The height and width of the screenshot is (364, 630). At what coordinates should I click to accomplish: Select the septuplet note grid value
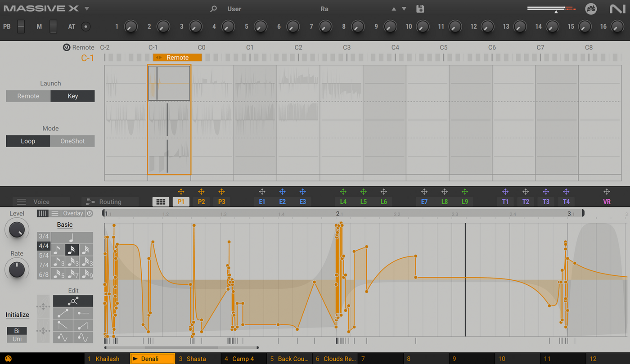point(72,274)
